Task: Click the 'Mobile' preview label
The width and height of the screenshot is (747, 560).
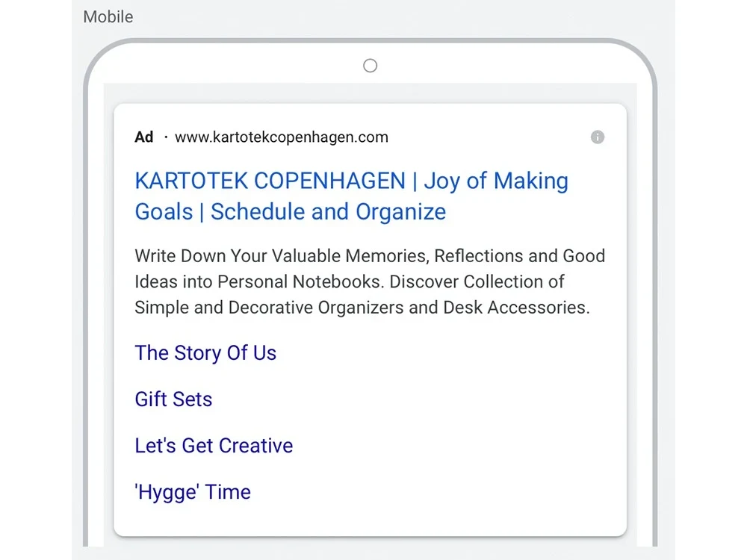Action: click(108, 16)
